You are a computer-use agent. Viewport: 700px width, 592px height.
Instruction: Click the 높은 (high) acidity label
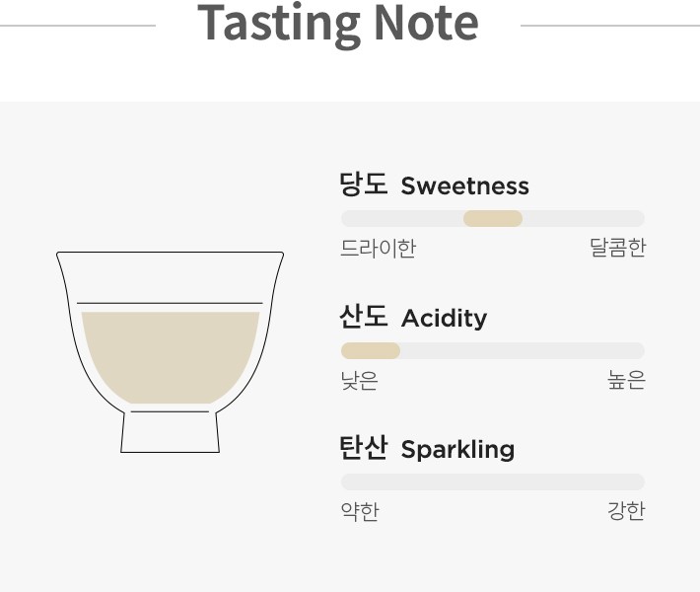[626, 380]
